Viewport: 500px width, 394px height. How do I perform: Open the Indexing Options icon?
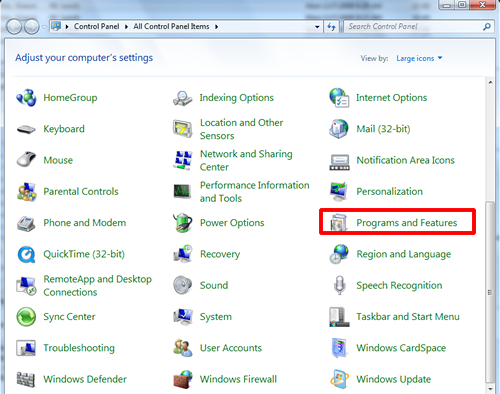pyautogui.click(x=182, y=98)
